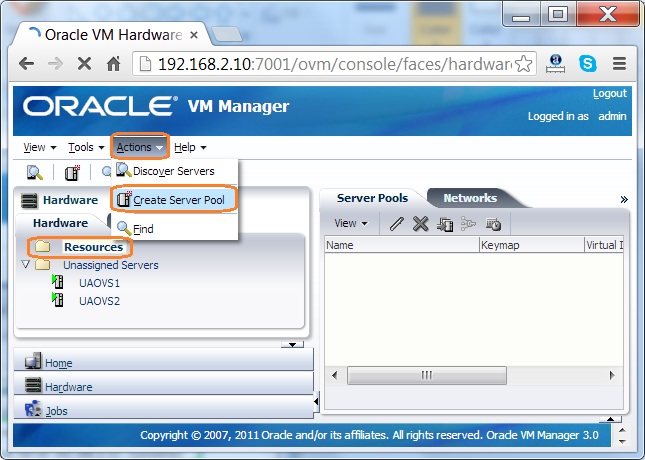Click the browser forward arrow
Screen dimensions: 645x460
point(56,63)
